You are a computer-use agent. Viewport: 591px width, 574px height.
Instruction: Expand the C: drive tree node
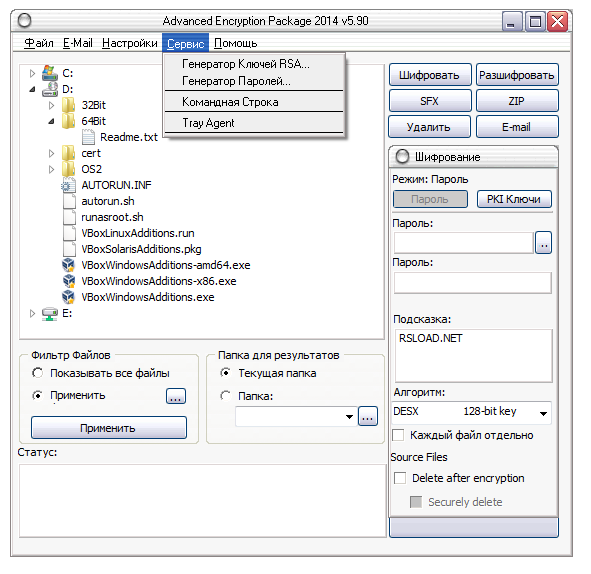tap(32, 73)
